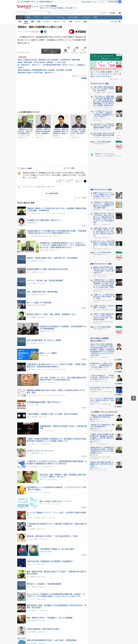This screenshot has height=644, width=138.
Task: Select the IT category
Action: [64, 21]
